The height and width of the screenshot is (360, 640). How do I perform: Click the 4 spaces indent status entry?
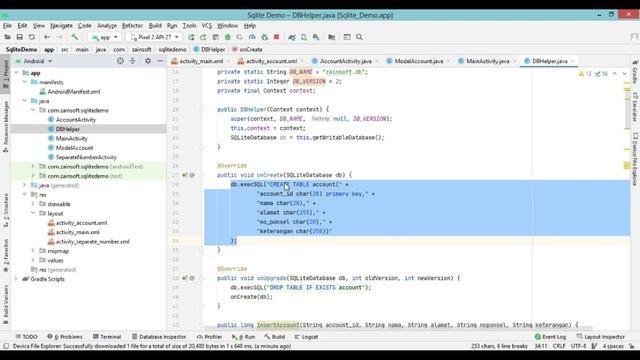(x=613, y=346)
